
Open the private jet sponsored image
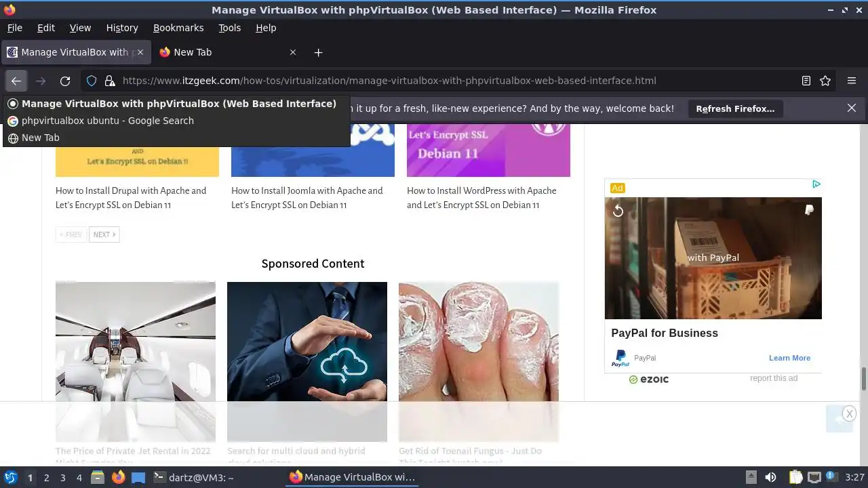pos(136,362)
